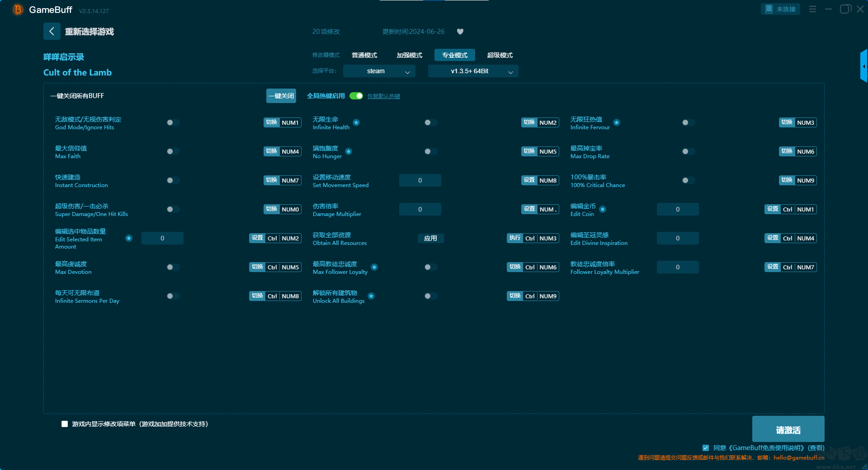Turn on Max Follower Loyalty
The image size is (868, 470).
click(431, 267)
